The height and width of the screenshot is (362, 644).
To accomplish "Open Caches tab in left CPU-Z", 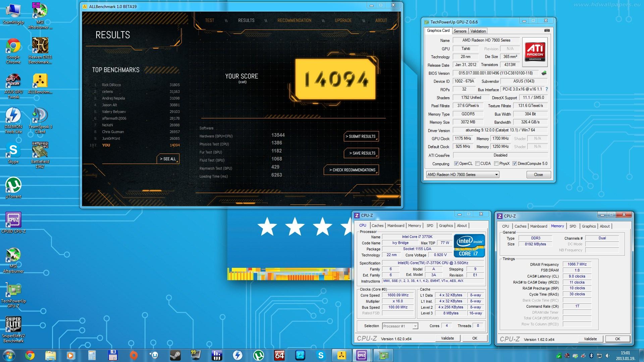I will click(377, 226).
